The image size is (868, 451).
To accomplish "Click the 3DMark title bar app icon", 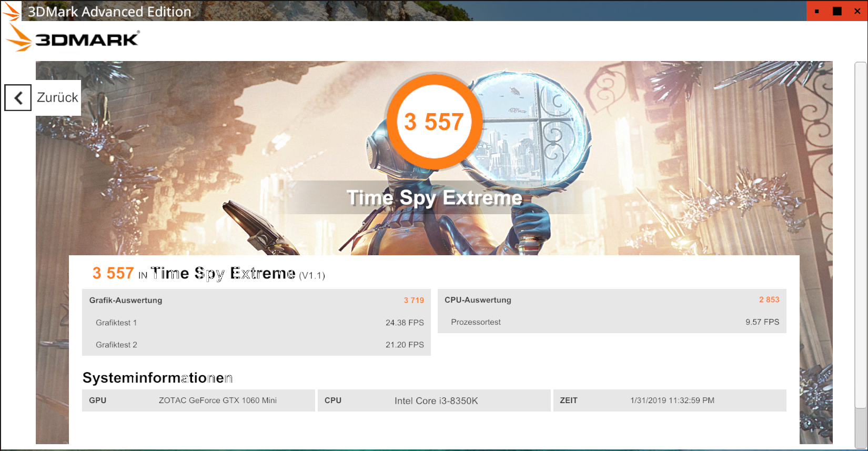I will coord(11,11).
